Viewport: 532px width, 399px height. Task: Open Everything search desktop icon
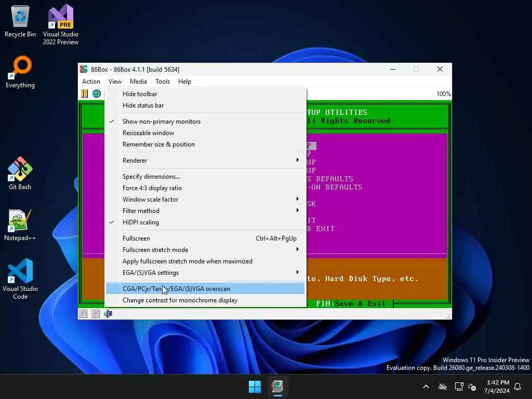tap(20, 72)
